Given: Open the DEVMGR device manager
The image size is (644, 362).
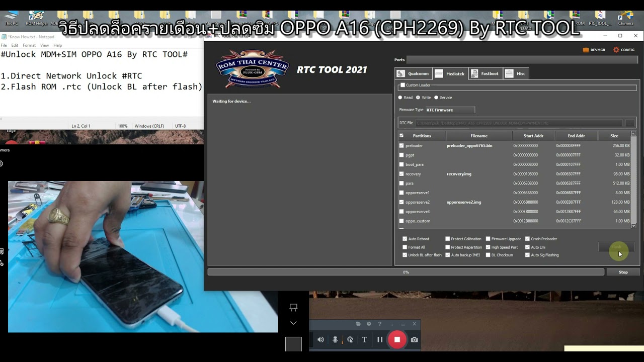Looking at the screenshot, I should 594,50.
